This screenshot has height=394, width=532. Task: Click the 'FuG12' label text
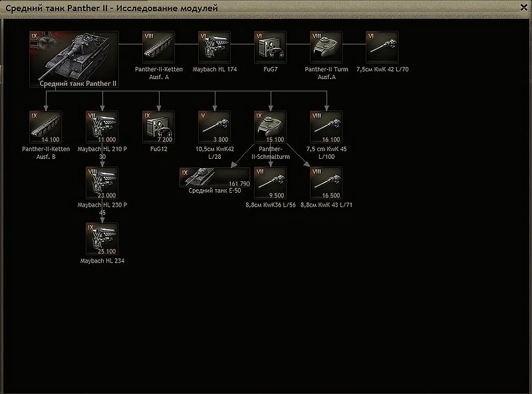(x=159, y=149)
